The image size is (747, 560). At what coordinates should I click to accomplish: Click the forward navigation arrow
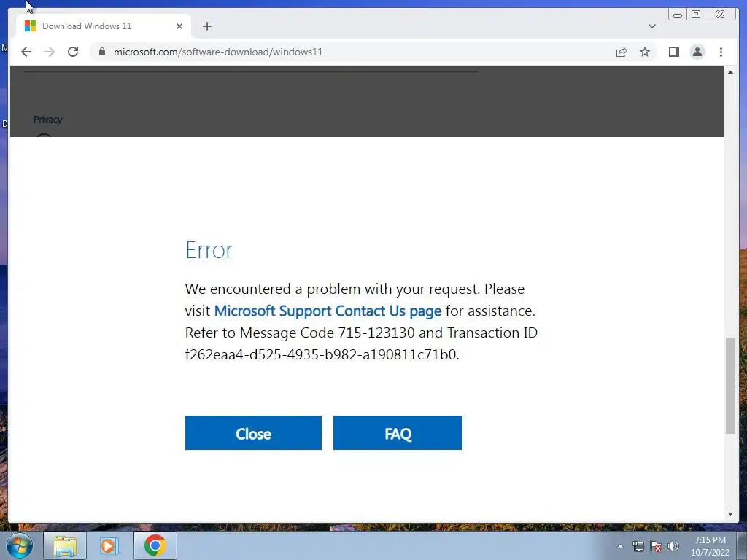point(50,52)
